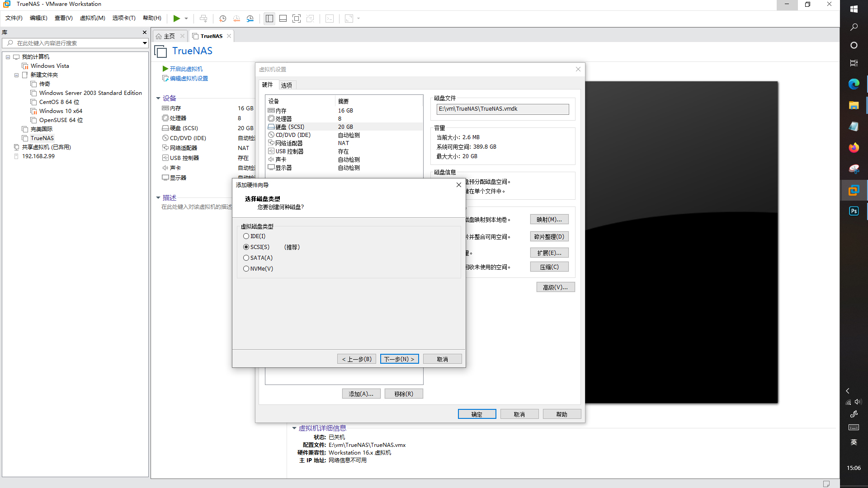Open the 帮助(H) menu
The height and width of the screenshot is (488, 868).
[152, 18]
